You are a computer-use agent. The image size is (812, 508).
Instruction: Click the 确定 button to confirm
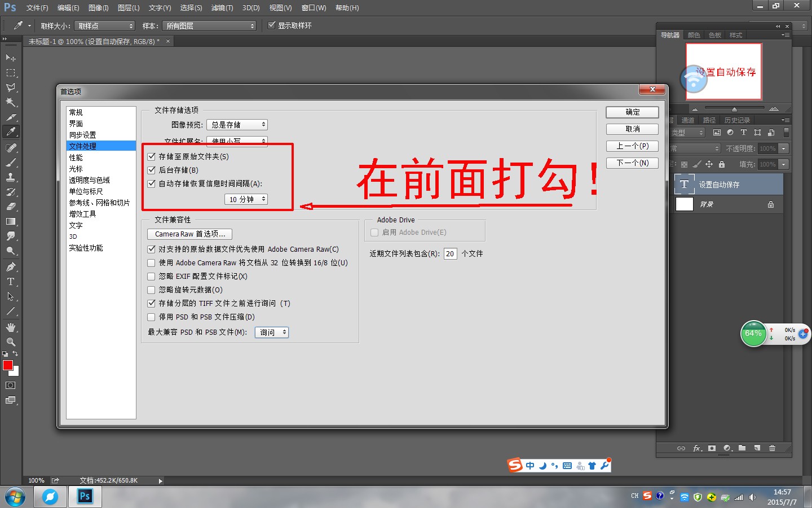pos(632,112)
